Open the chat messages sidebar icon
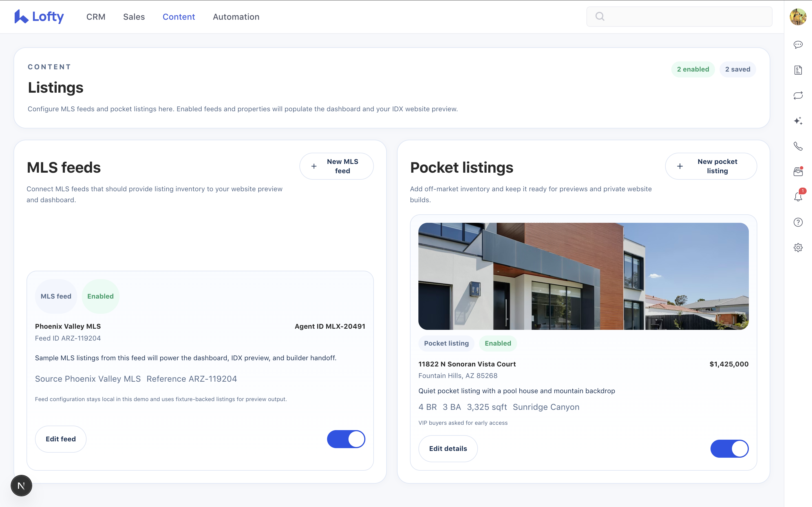Viewport: 812px width, 507px height. click(798, 45)
